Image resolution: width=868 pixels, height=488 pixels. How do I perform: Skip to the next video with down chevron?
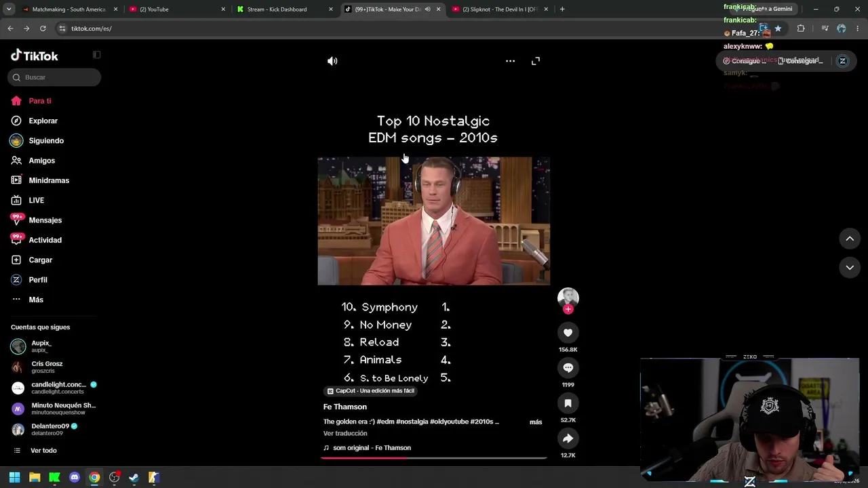pyautogui.click(x=850, y=268)
